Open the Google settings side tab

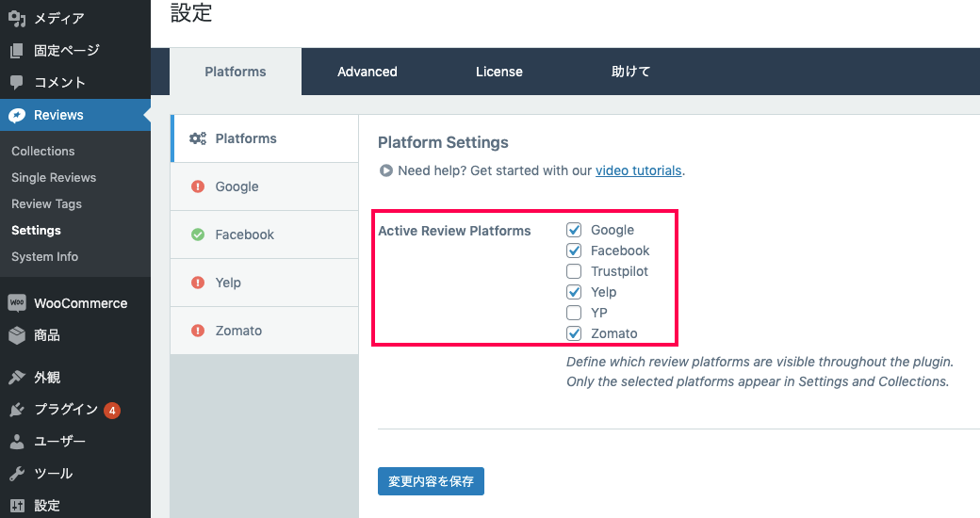pyautogui.click(x=265, y=186)
